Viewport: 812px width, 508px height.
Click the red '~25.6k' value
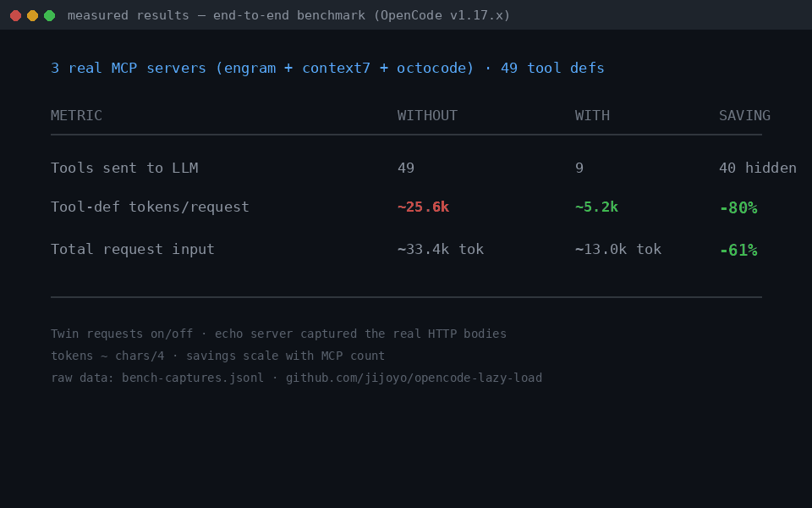coord(423,207)
